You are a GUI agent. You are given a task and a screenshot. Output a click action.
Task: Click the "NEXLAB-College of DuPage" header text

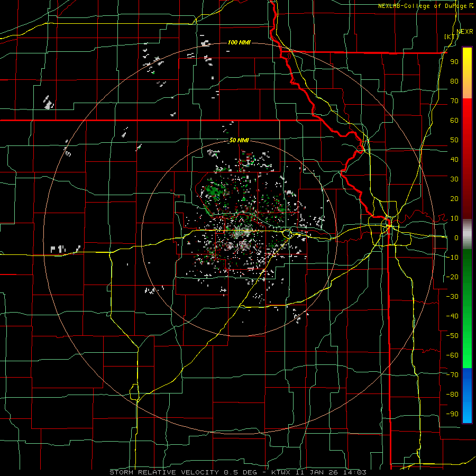(x=424, y=6)
